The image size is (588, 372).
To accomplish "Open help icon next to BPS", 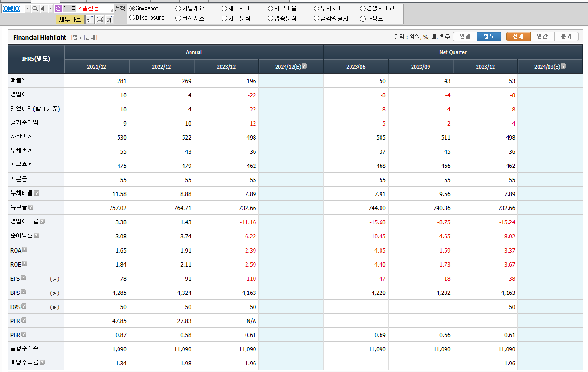I will (23, 292).
